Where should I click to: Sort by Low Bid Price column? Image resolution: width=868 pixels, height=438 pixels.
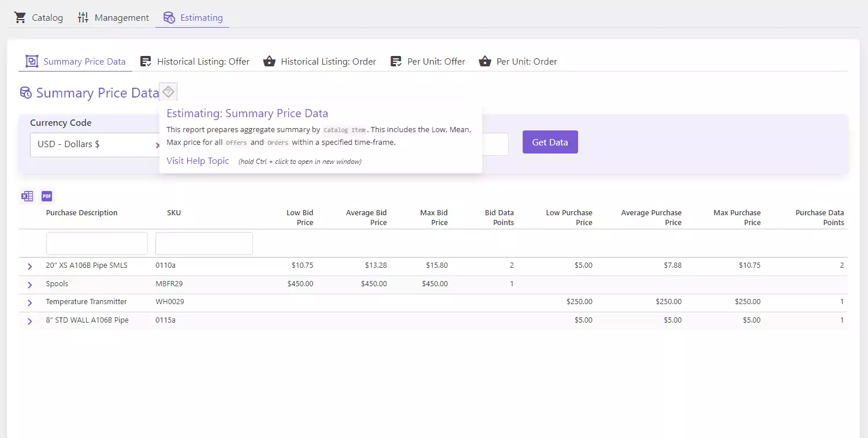(x=300, y=218)
